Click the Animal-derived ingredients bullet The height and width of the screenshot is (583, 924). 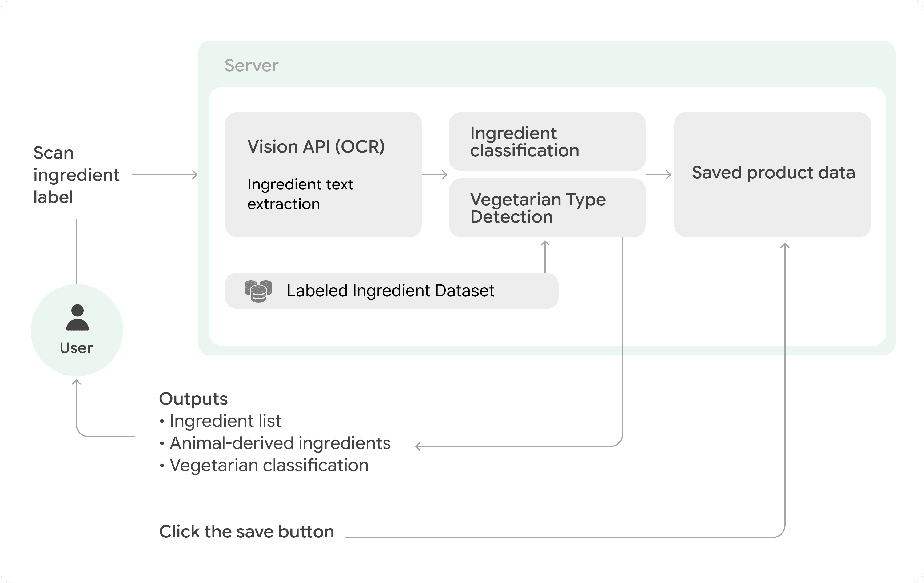pos(280,443)
